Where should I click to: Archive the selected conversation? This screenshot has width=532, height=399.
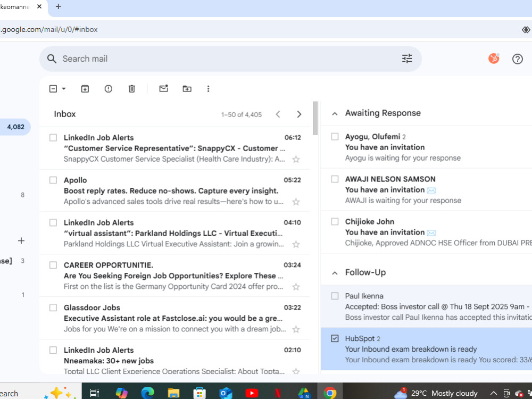click(x=85, y=89)
